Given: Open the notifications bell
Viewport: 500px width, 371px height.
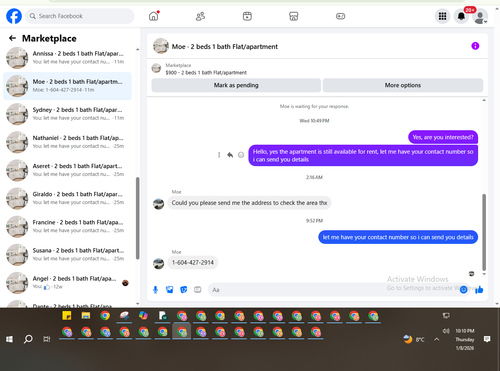Looking at the screenshot, I should tap(461, 16).
